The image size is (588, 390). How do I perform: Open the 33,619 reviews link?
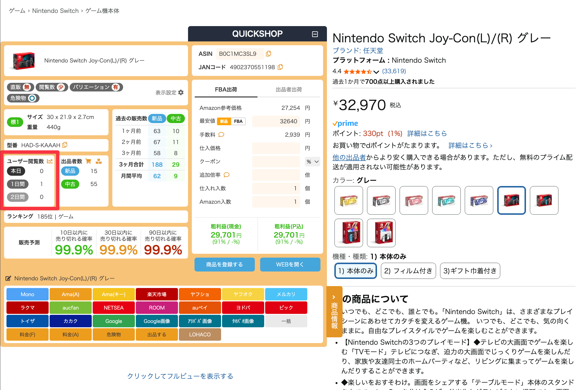pyautogui.click(x=394, y=71)
